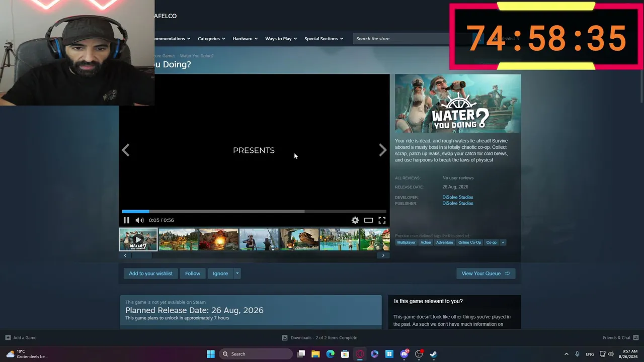Screen dimensions: 644x362
Task: Seek along the trailer progress bar
Action: [254, 212]
